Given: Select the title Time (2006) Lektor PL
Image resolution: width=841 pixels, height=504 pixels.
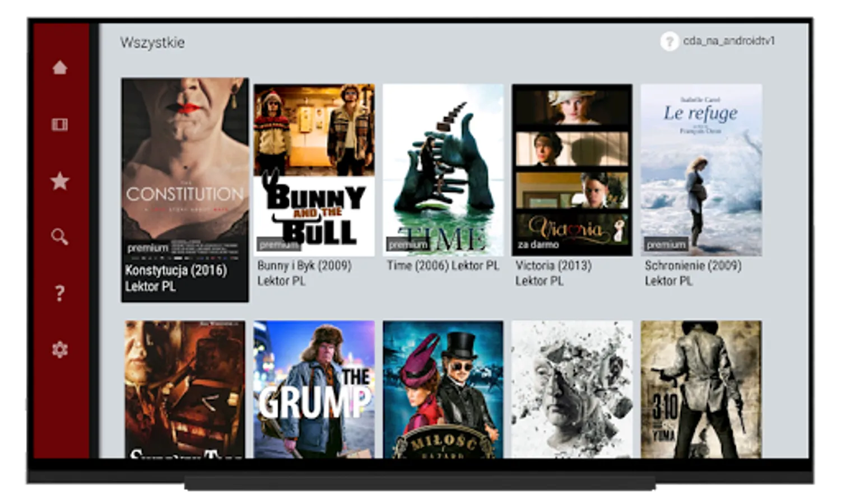Looking at the screenshot, I should coord(443,265).
